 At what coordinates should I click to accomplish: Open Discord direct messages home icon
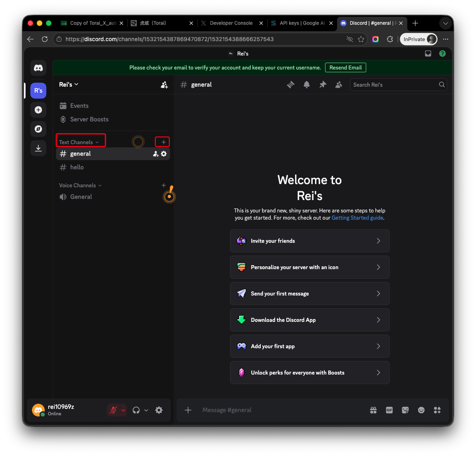pos(38,68)
